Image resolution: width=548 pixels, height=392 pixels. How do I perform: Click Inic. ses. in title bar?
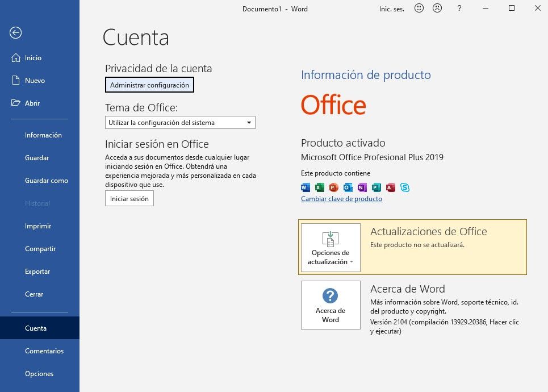[391, 9]
